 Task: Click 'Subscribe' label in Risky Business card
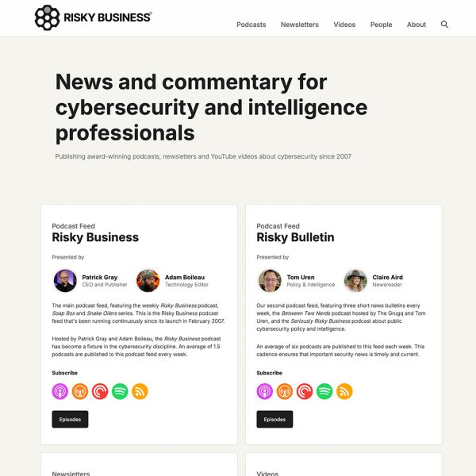[65, 373]
